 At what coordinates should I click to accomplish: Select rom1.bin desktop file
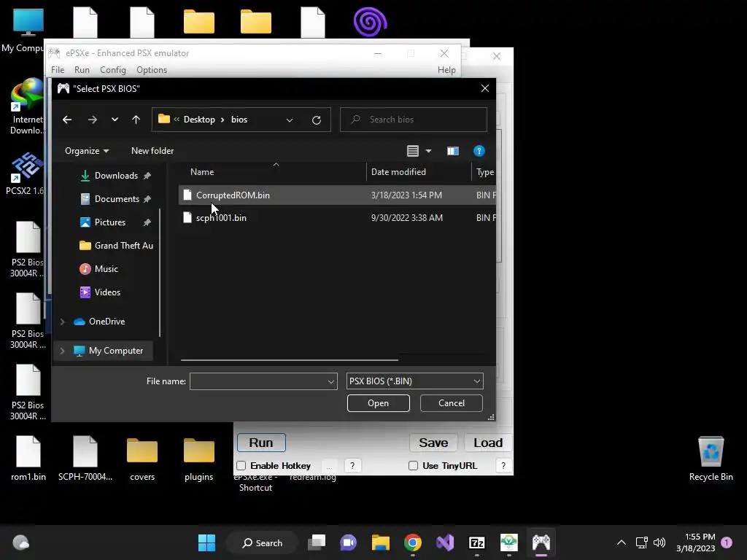28,458
